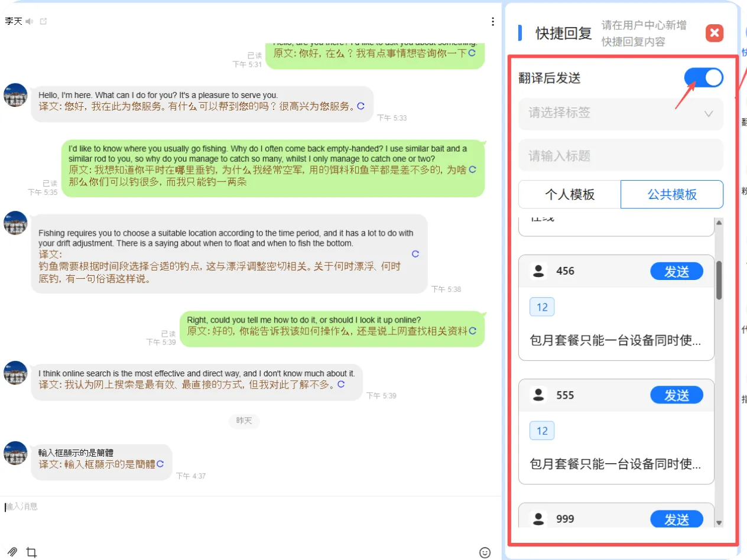Click the user icon on 555 card

click(x=538, y=395)
